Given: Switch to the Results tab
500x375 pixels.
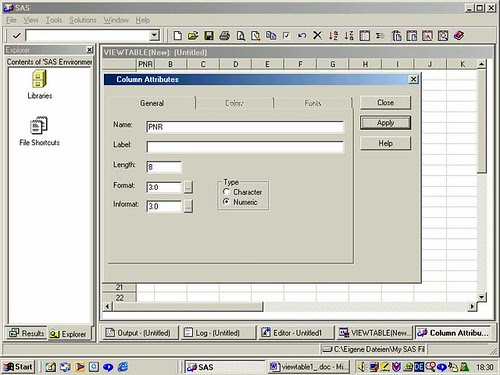Looking at the screenshot, I should click(27, 333).
